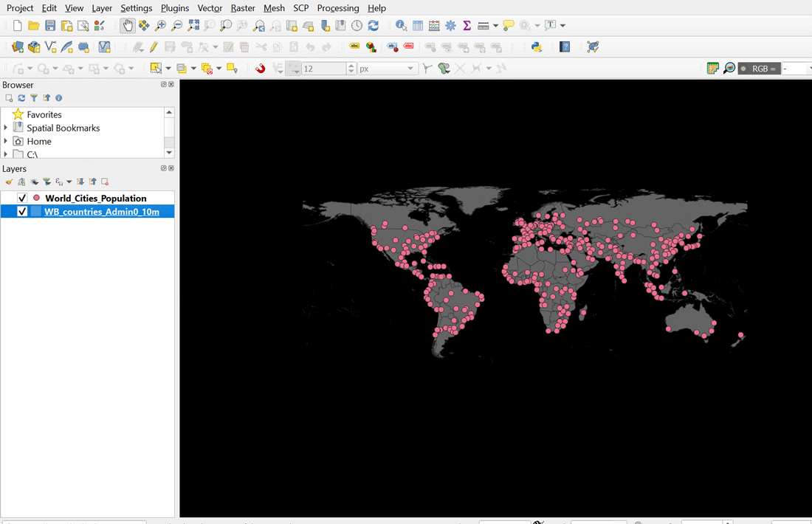This screenshot has width=812, height=524.
Task: Open the Processing Toolbox gear icon
Action: click(x=450, y=25)
